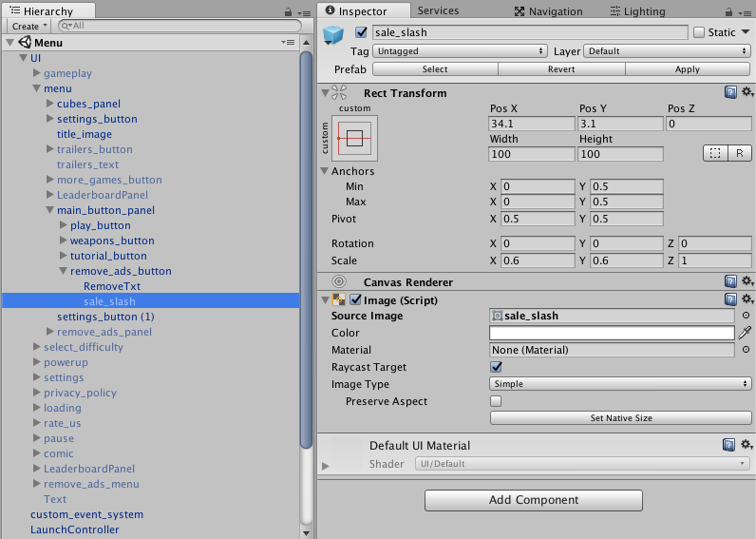This screenshot has width=756, height=539.
Task: Click the Add Component button
Action: click(533, 500)
